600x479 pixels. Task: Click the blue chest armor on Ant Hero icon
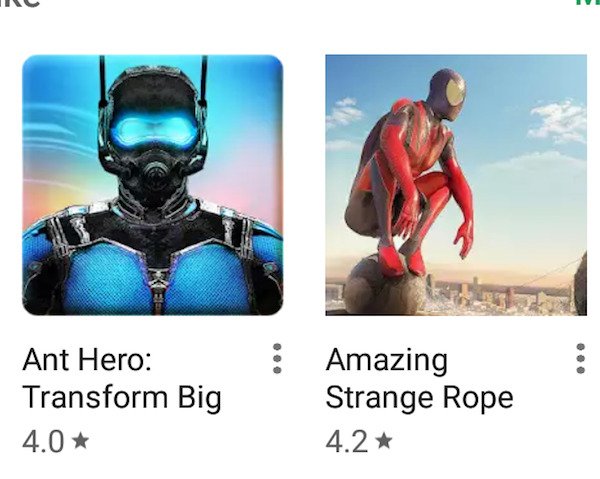[153, 277]
